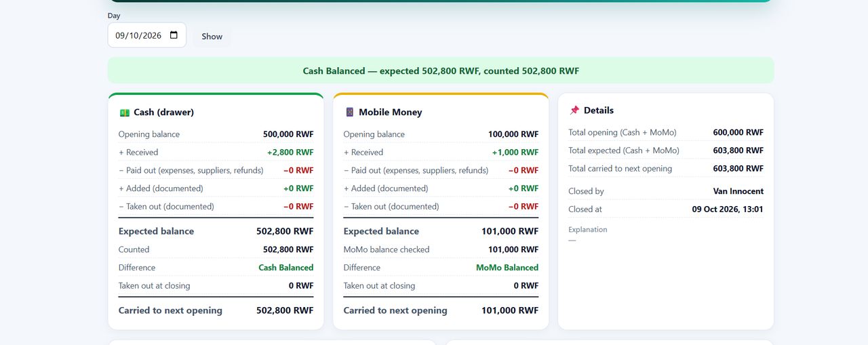Image resolution: width=868 pixels, height=345 pixels.
Task: Click the cash banknote icon beside Cash (drawer)
Action: [125, 113]
